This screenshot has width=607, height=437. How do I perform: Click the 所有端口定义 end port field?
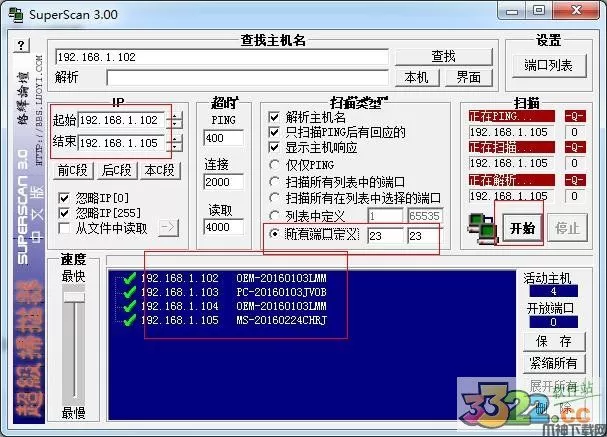click(x=424, y=236)
